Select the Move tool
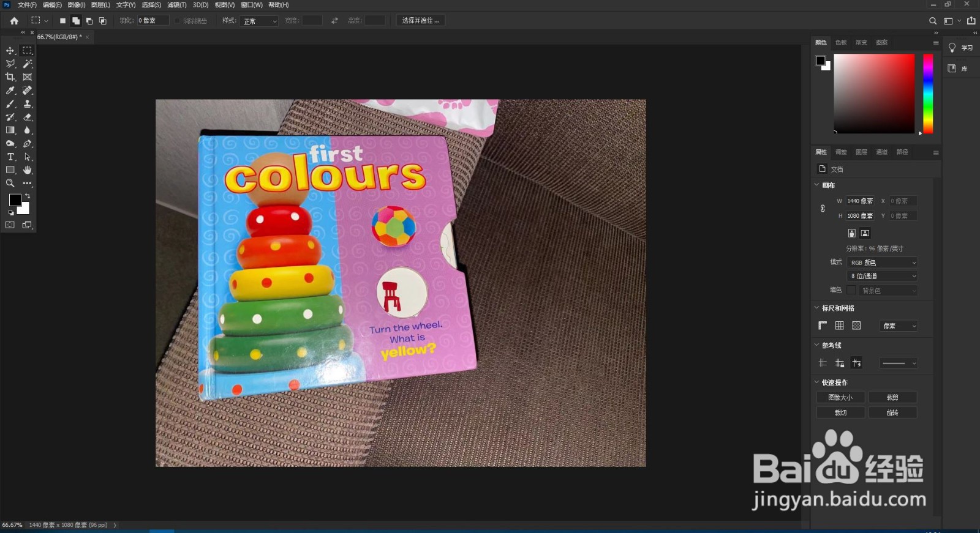This screenshot has height=533, width=980. coord(10,51)
